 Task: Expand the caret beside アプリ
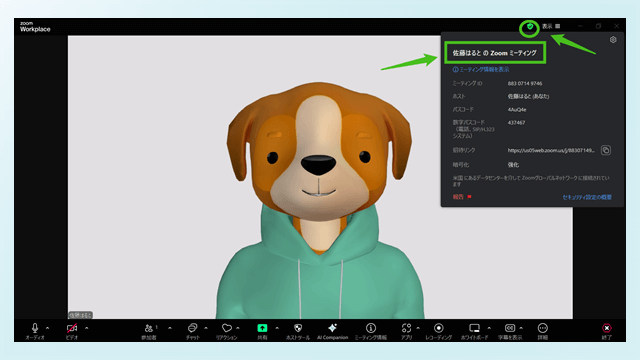point(418,328)
